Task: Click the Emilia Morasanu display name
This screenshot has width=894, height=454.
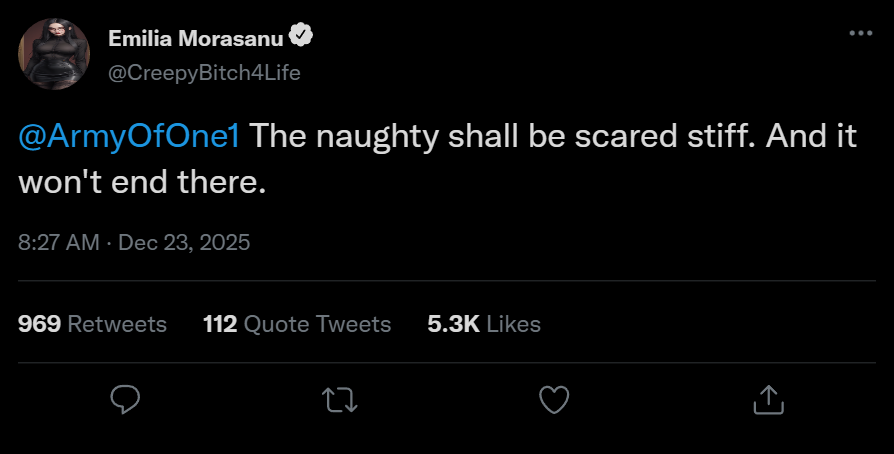Action: point(194,39)
